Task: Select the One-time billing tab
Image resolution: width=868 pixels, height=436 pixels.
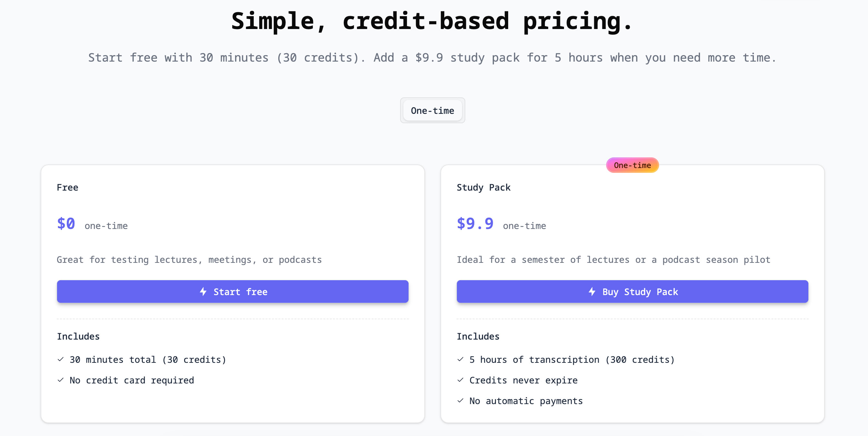Action: [432, 111]
